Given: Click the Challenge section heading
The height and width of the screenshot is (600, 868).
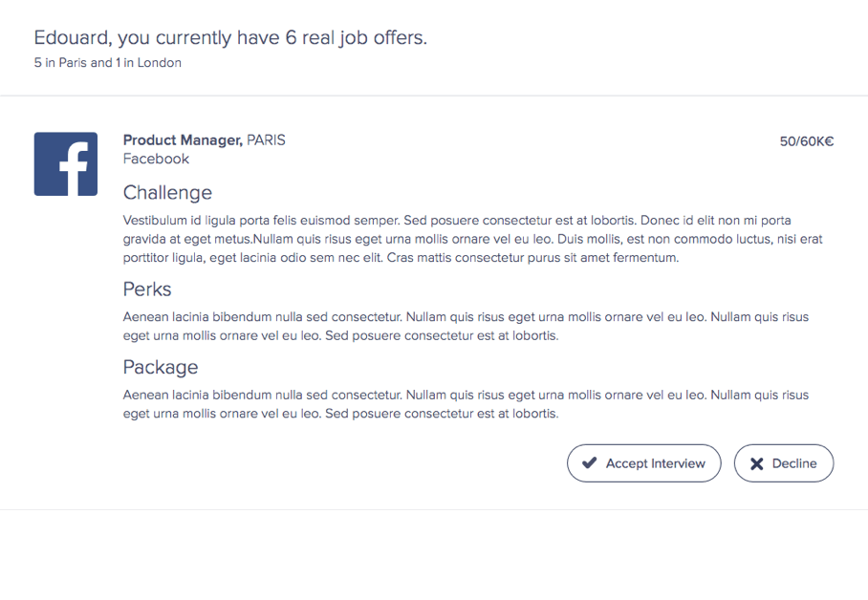Looking at the screenshot, I should [167, 193].
